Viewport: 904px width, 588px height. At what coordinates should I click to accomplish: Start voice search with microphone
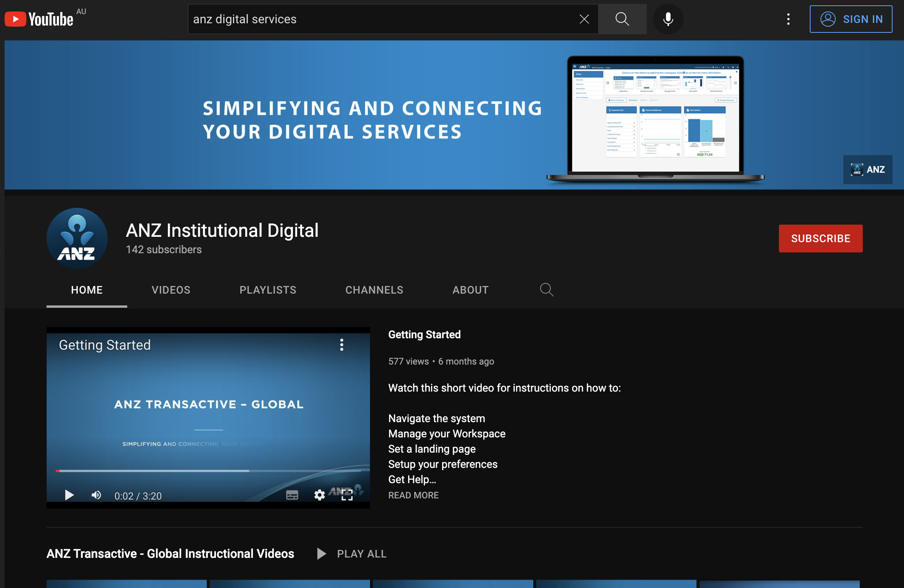pos(668,19)
